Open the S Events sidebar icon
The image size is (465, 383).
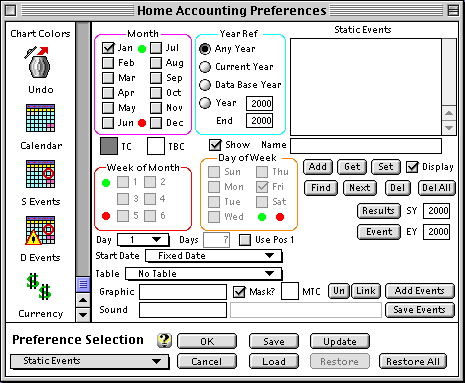(x=40, y=174)
